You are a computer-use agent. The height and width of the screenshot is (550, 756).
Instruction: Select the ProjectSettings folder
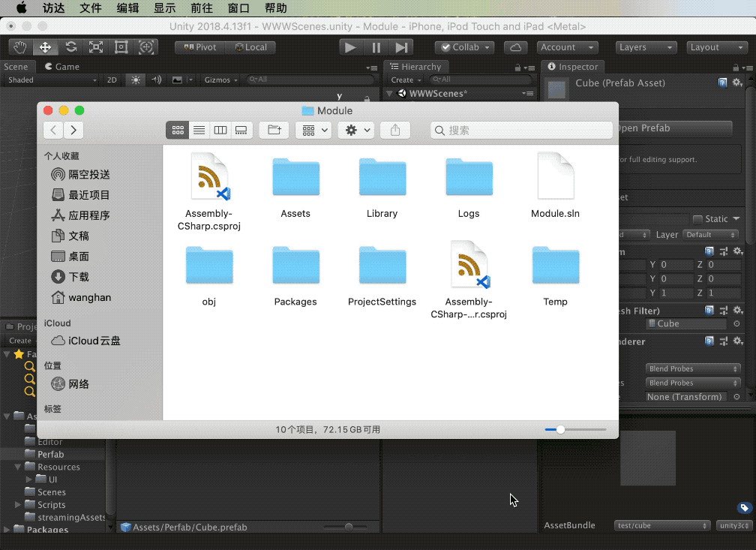click(382, 276)
